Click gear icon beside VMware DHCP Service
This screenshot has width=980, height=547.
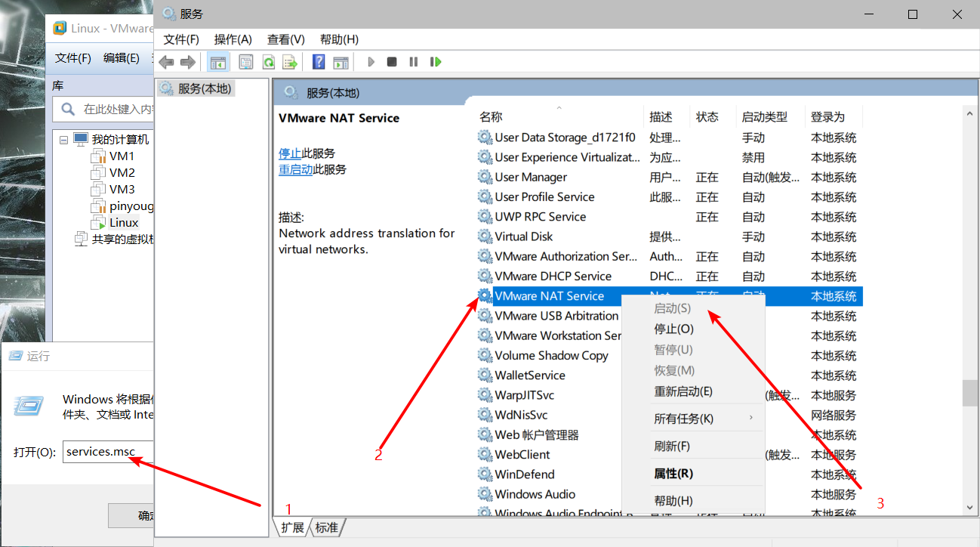tap(485, 276)
